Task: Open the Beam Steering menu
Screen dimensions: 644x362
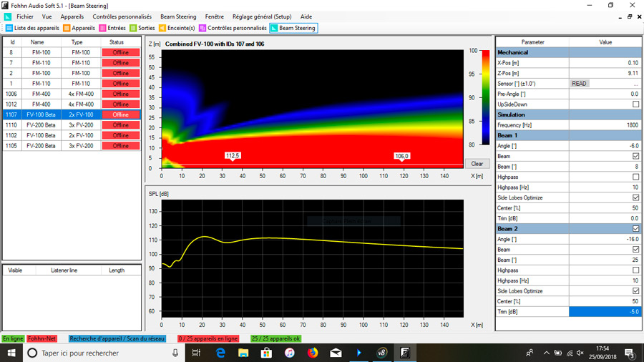Action: (178, 17)
